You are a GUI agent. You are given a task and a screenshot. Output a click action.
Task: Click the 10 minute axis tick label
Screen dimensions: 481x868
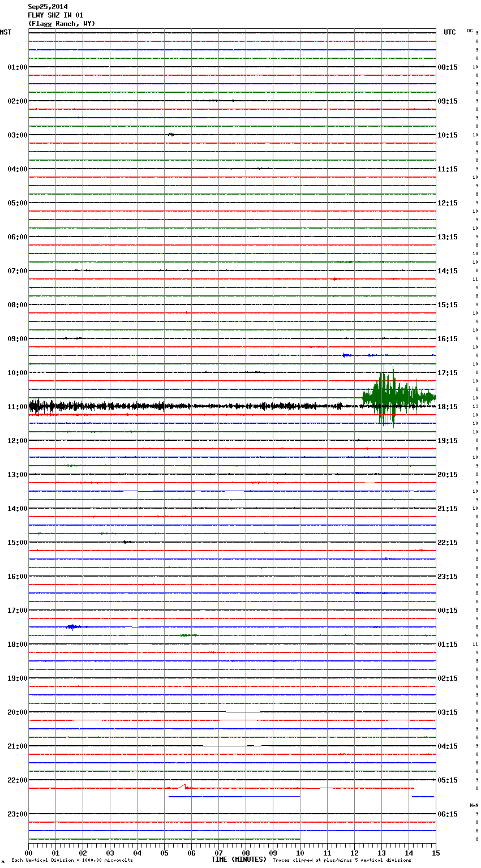[300, 853]
